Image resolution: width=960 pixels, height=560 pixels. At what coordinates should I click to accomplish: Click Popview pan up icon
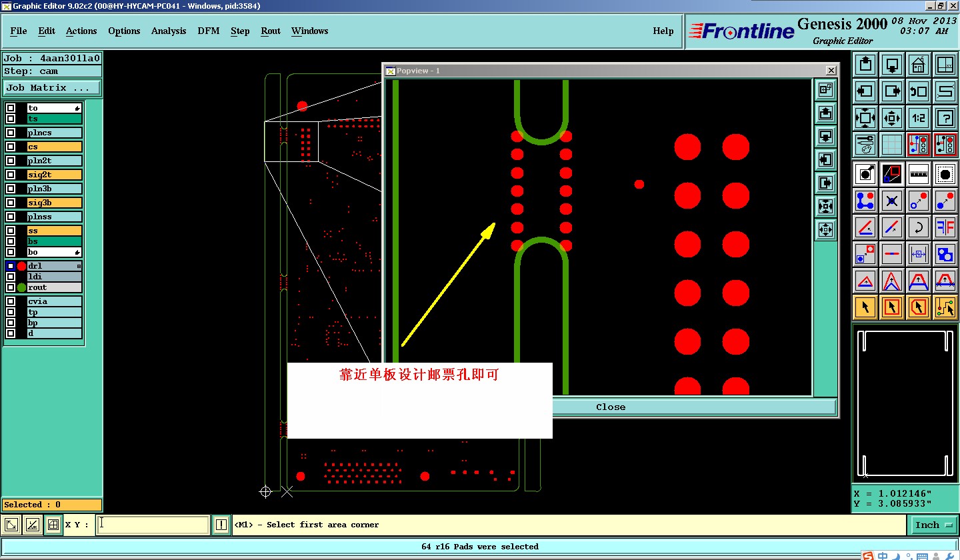[x=825, y=113]
